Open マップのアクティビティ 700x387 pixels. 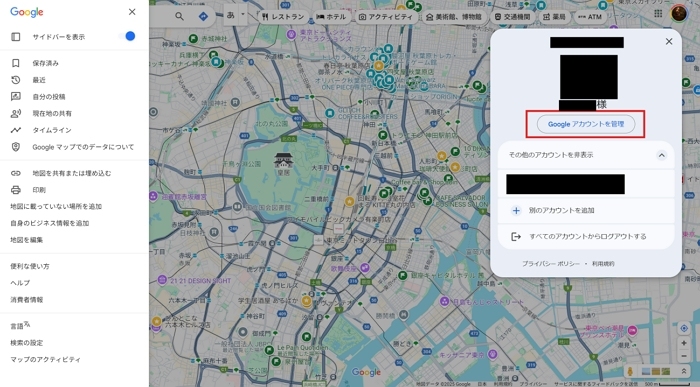tap(46, 359)
